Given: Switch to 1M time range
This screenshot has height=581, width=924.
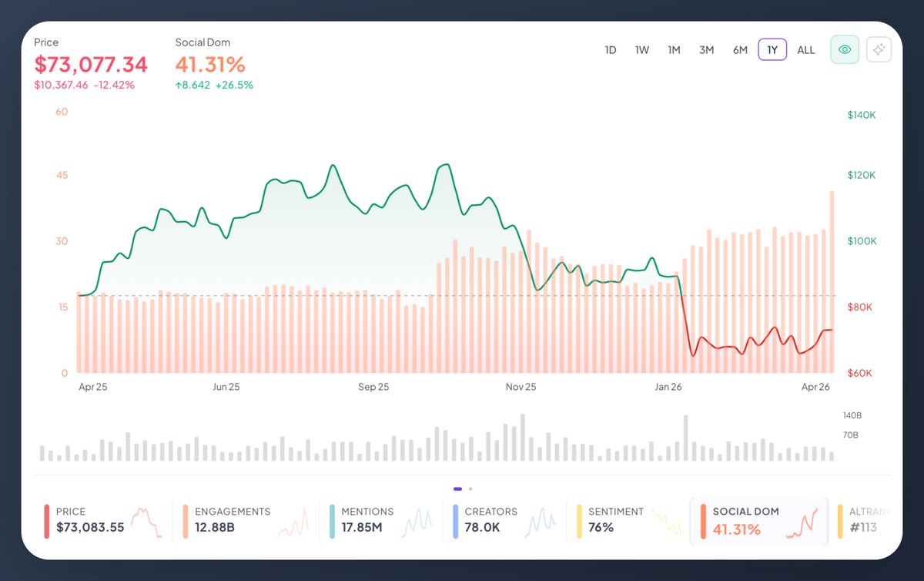Looking at the screenshot, I should [674, 50].
